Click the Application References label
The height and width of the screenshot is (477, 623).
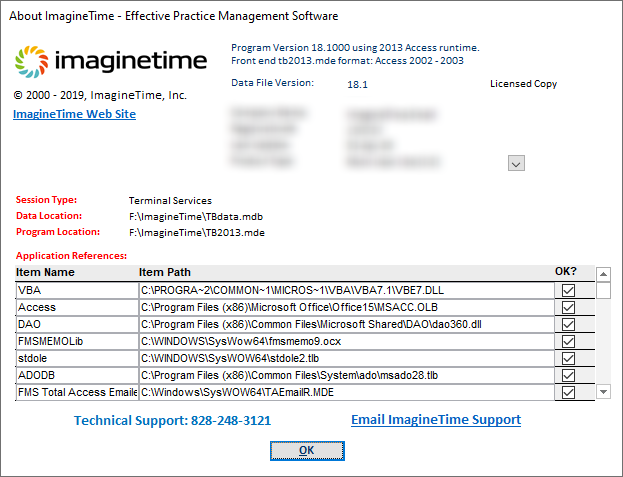[72, 255]
